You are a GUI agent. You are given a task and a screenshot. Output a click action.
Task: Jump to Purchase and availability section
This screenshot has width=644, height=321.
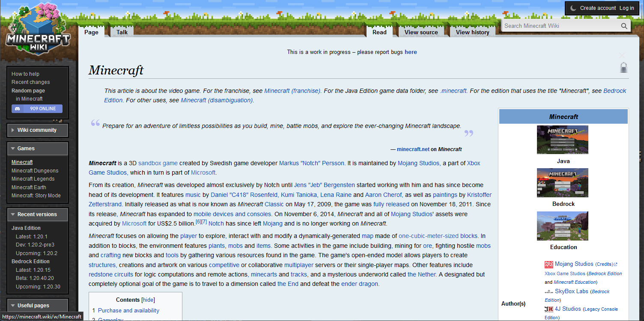(128, 311)
